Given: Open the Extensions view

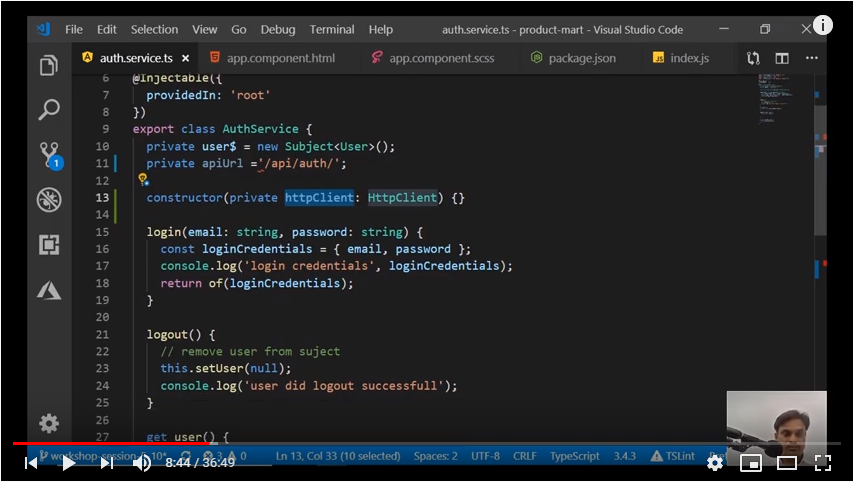Looking at the screenshot, I should (48, 245).
